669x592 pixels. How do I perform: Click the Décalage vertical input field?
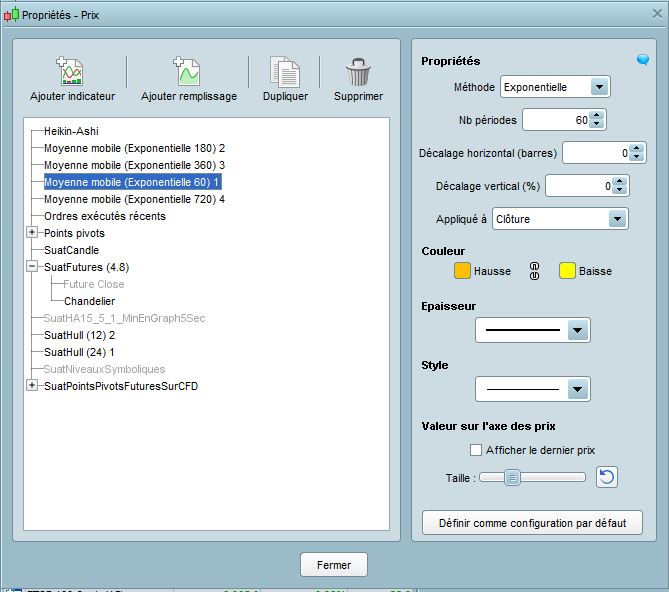point(579,186)
